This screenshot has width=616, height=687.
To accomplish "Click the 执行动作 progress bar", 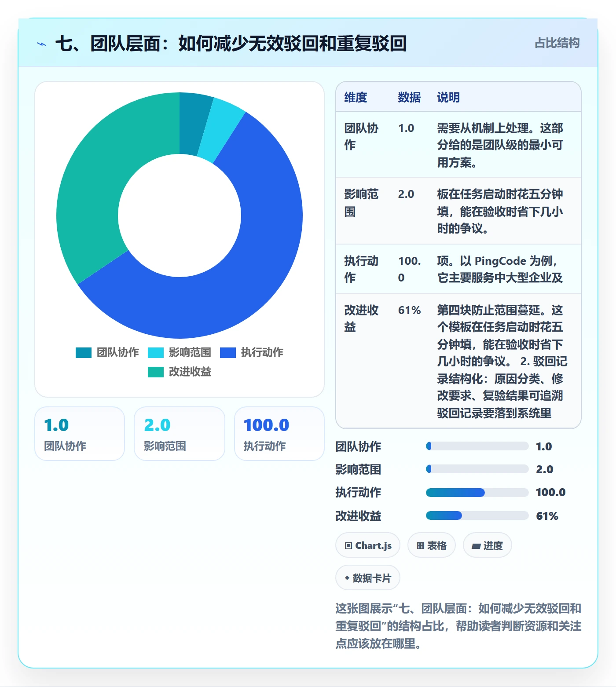I will [x=477, y=493].
